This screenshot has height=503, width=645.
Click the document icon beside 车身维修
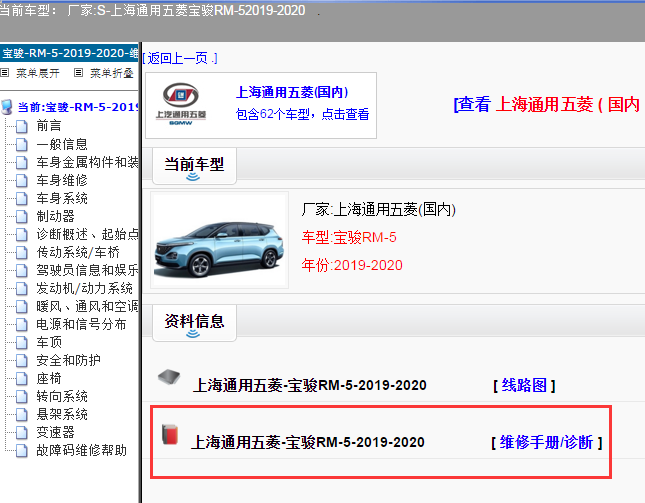pos(22,180)
